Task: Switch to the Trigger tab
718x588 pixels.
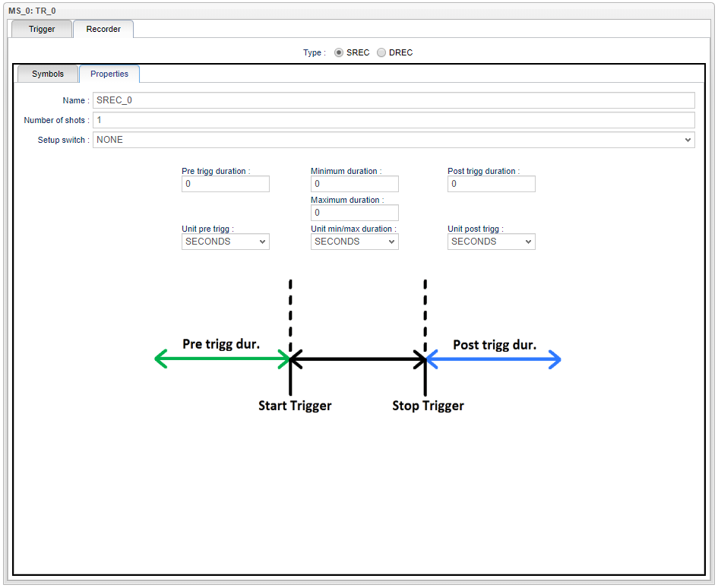Action: [x=42, y=30]
